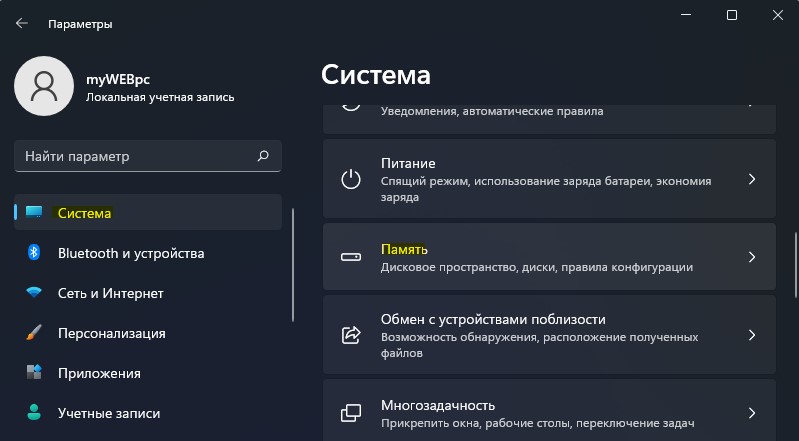Minimize the Параметры window
This screenshot has height=441, width=799.
tap(686, 15)
